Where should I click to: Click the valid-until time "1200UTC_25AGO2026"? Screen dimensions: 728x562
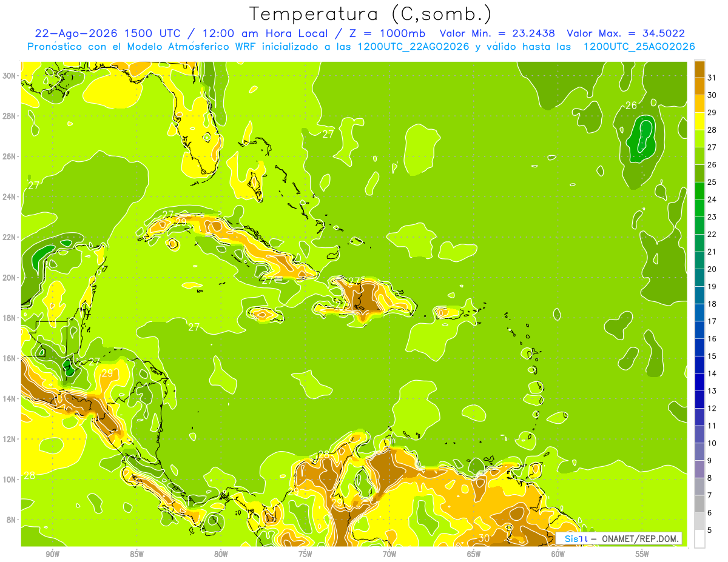click(639, 46)
